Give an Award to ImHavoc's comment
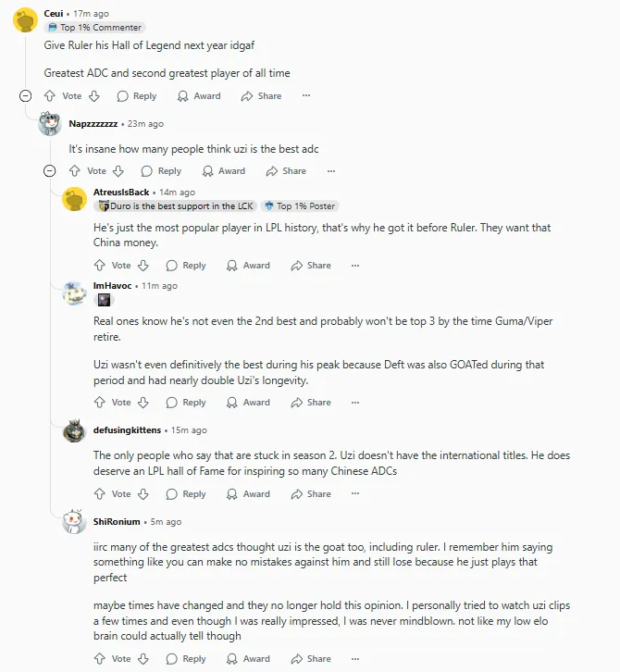 pos(248,403)
